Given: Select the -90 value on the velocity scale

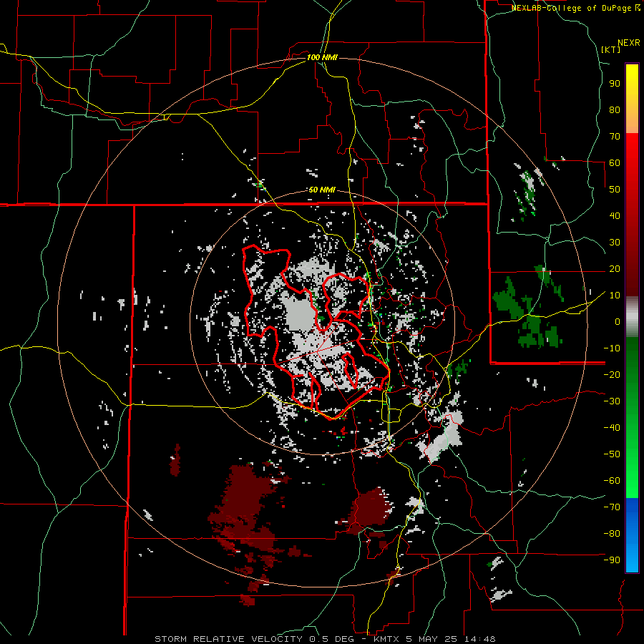Looking at the screenshot, I should (x=612, y=560).
